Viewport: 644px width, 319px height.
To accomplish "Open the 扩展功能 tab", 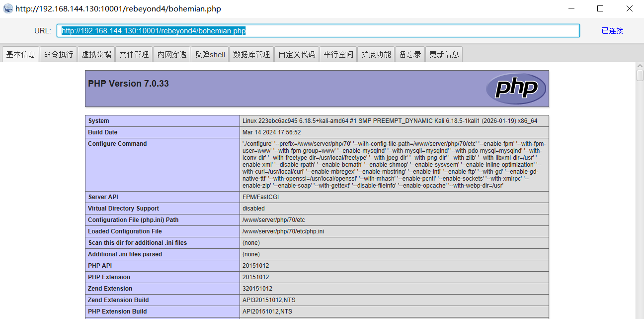I will (x=376, y=54).
